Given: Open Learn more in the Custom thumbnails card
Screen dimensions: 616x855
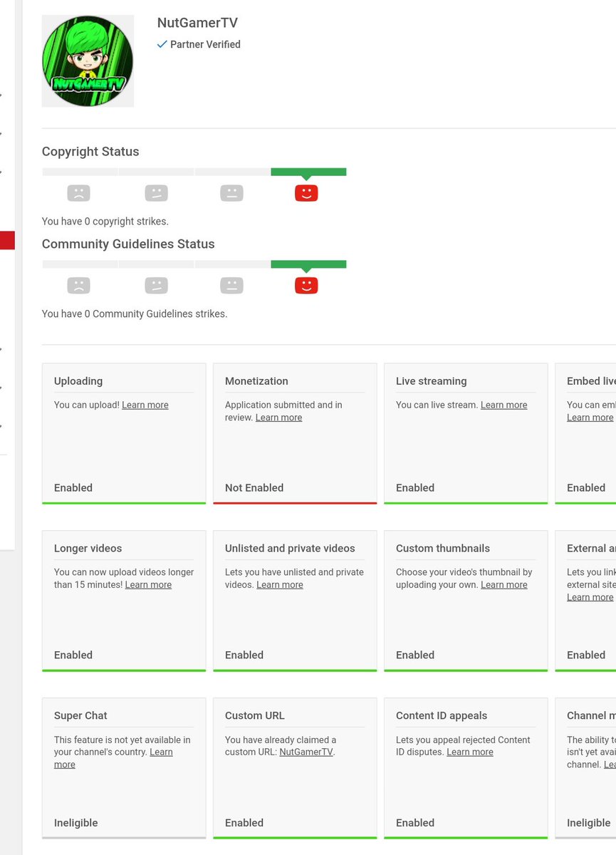Looking at the screenshot, I should click(503, 585).
